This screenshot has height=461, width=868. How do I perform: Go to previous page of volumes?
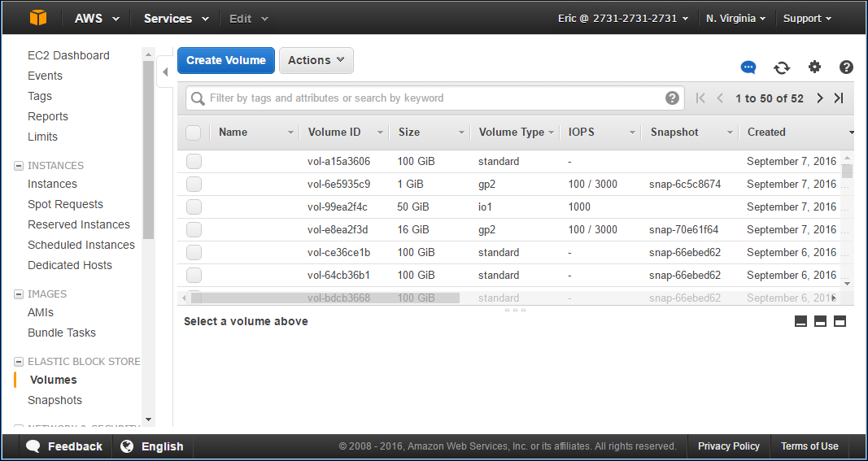pyautogui.click(x=720, y=98)
